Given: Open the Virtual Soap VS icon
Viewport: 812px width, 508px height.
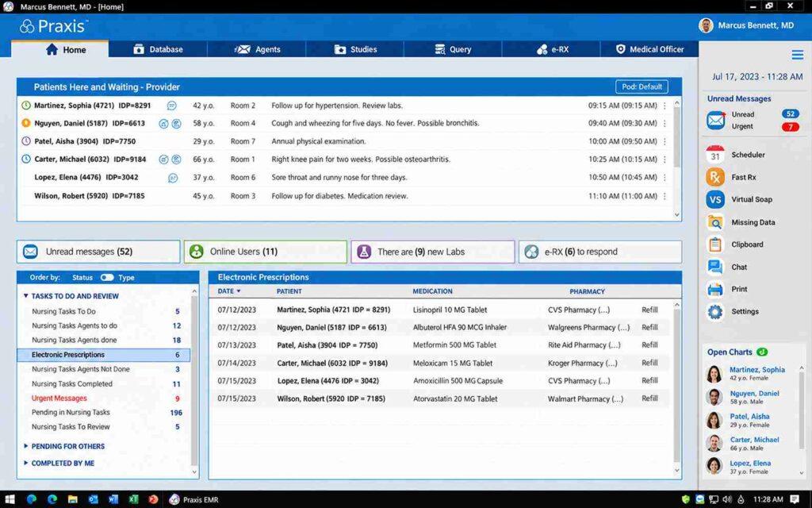Looking at the screenshot, I should pyautogui.click(x=715, y=199).
